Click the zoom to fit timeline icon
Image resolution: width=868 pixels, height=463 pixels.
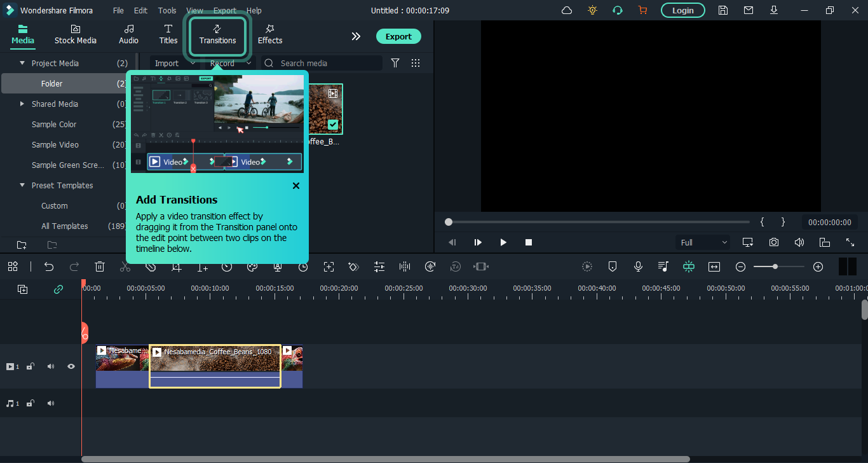pos(714,267)
